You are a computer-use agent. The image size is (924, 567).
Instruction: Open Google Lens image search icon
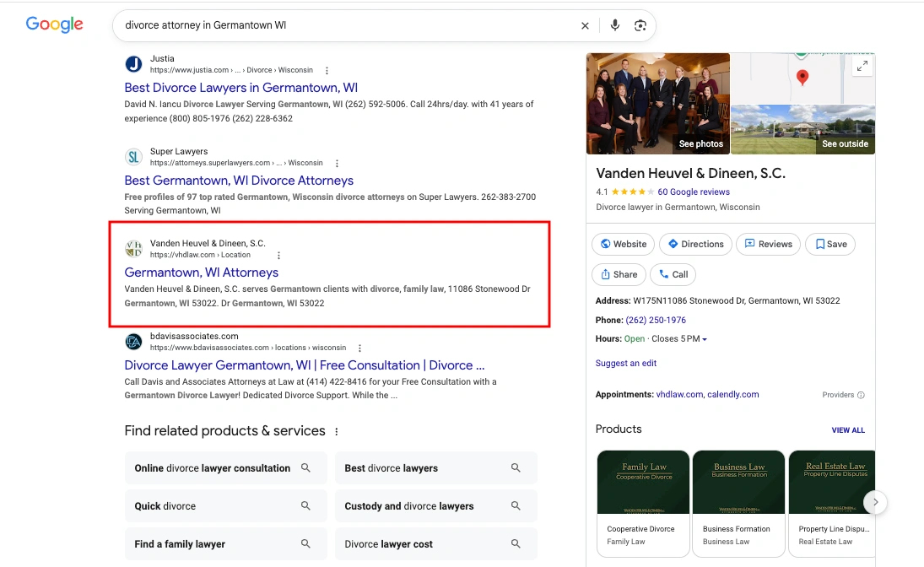pos(640,25)
